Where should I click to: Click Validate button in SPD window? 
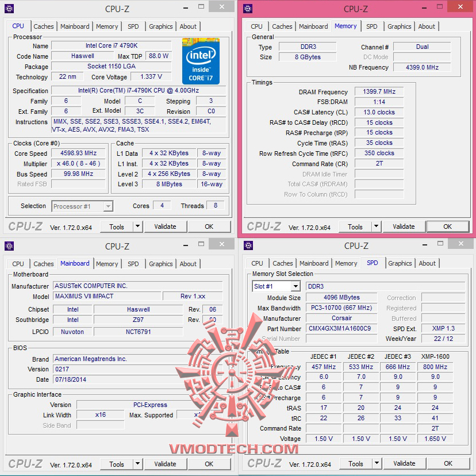tap(404, 463)
